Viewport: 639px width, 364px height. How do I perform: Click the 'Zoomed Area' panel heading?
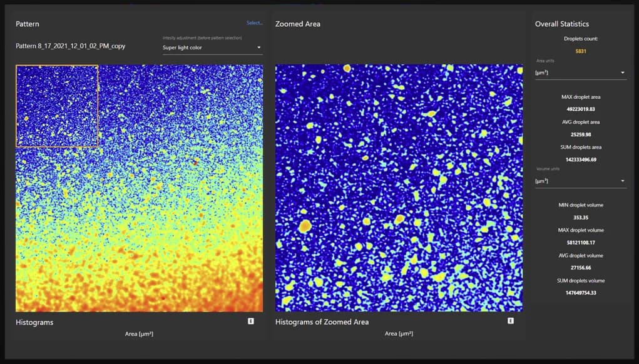(x=297, y=24)
